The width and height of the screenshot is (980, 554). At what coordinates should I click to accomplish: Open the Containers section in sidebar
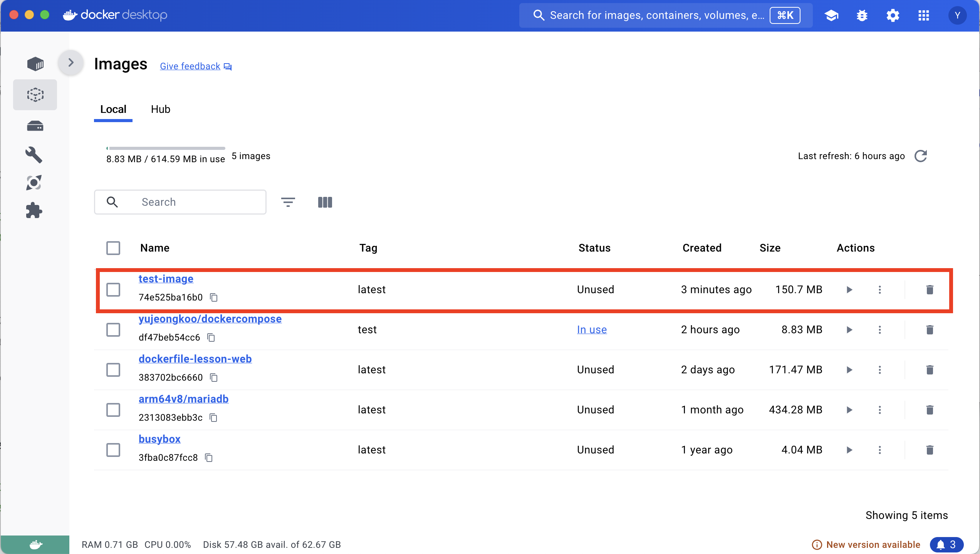[x=35, y=64]
